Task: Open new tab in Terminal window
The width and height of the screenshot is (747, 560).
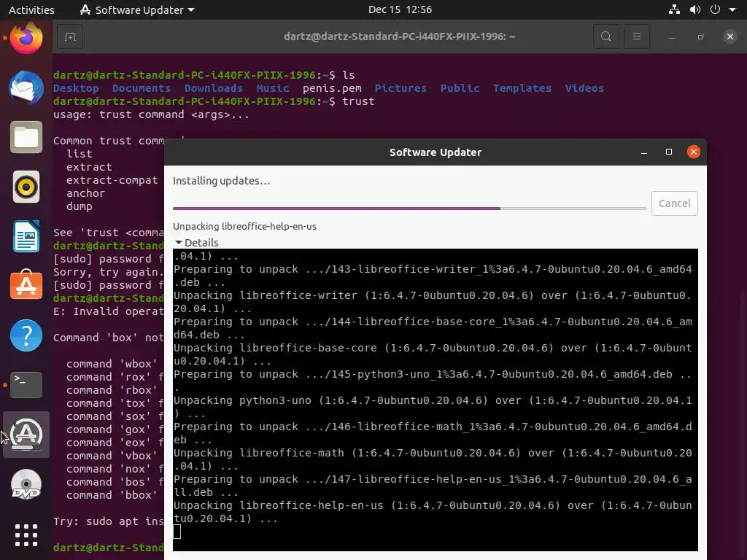Action: (70, 36)
